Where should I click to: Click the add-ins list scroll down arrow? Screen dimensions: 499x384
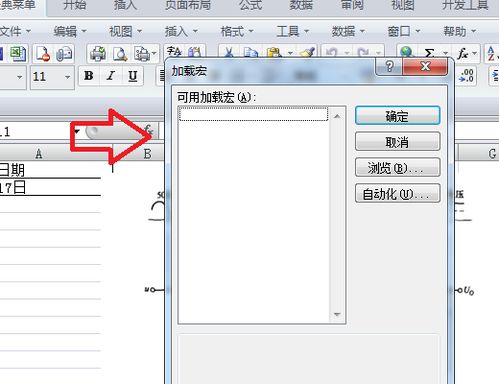point(337,314)
